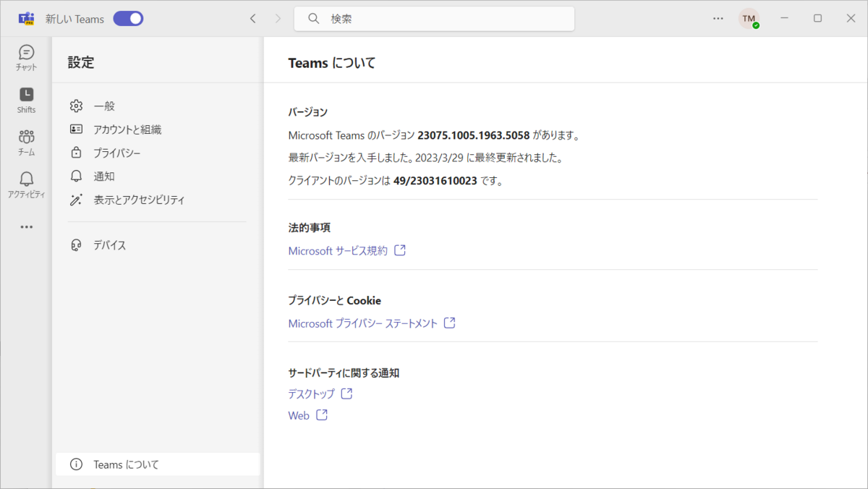Open the Chat section in the sidebar
This screenshot has width=868, height=489.
coord(27,58)
